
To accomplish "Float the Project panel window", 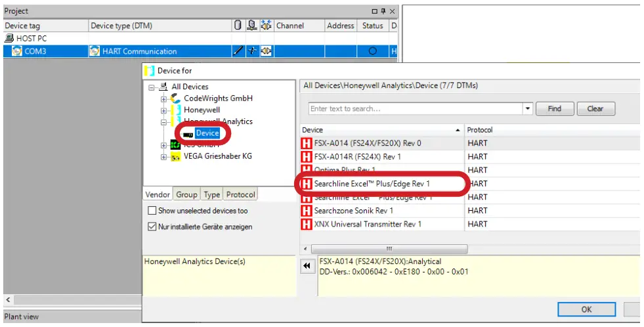I will click(375, 11).
